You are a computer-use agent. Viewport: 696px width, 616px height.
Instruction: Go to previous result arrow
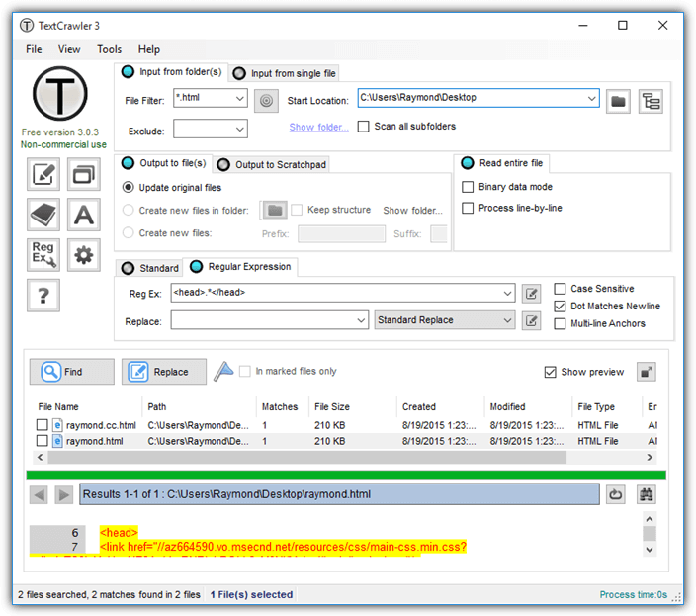click(40, 494)
